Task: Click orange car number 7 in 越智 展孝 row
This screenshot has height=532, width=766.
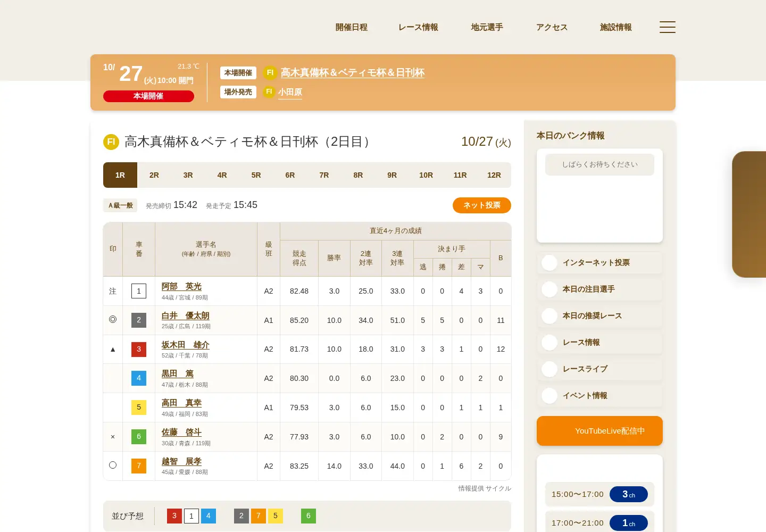Action: (139, 466)
